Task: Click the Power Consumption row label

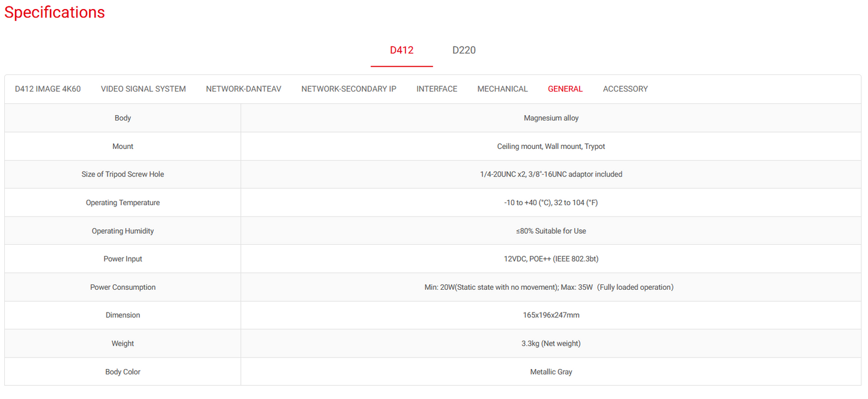Action: pos(123,287)
